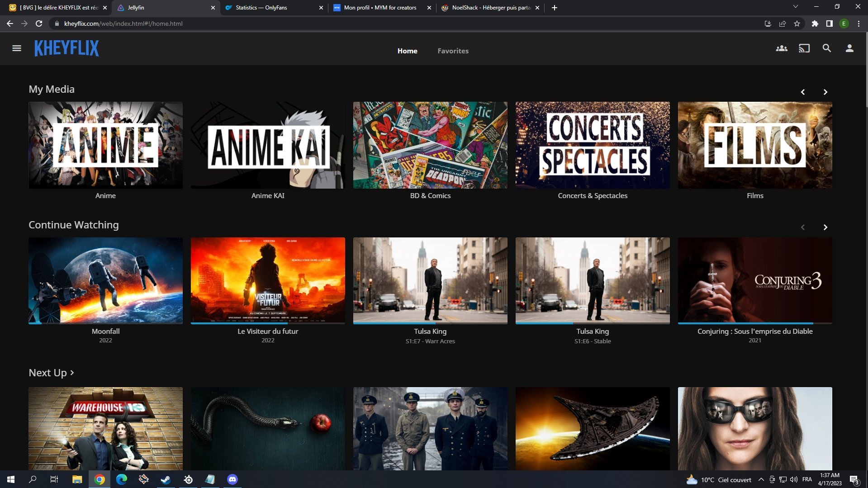Image resolution: width=868 pixels, height=488 pixels.
Task: Open Discord from the taskbar
Action: 232,479
